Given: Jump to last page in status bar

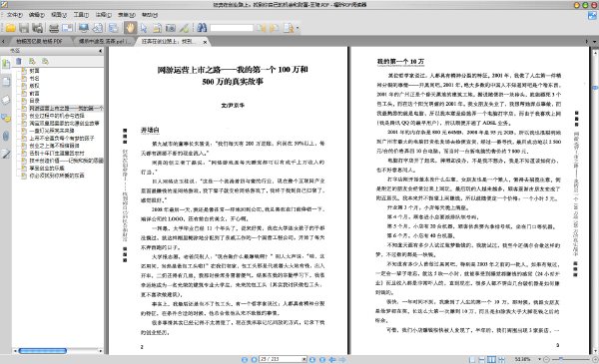Looking at the screenshot, I should [x=322, y=359].
